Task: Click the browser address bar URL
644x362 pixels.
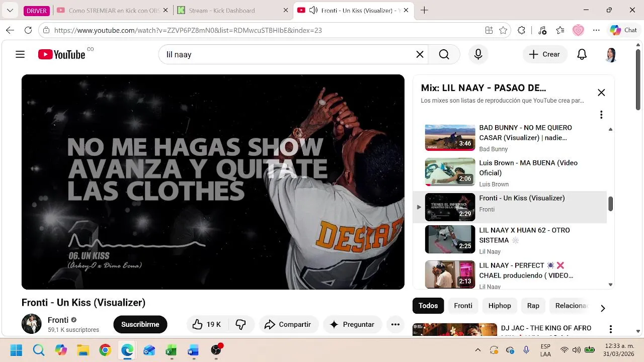Action: [x=188, y=30]
